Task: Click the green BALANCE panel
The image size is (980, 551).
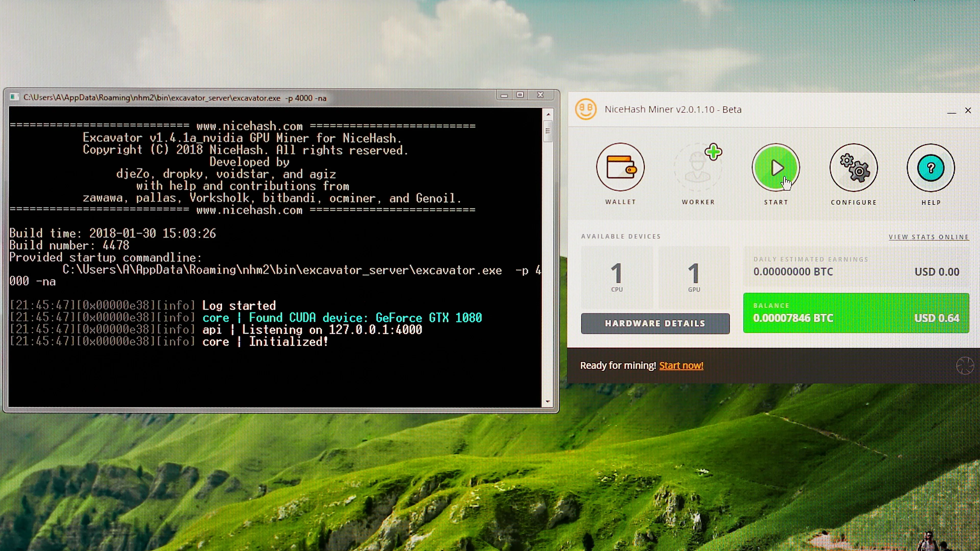Action: [x=856, y=313]
